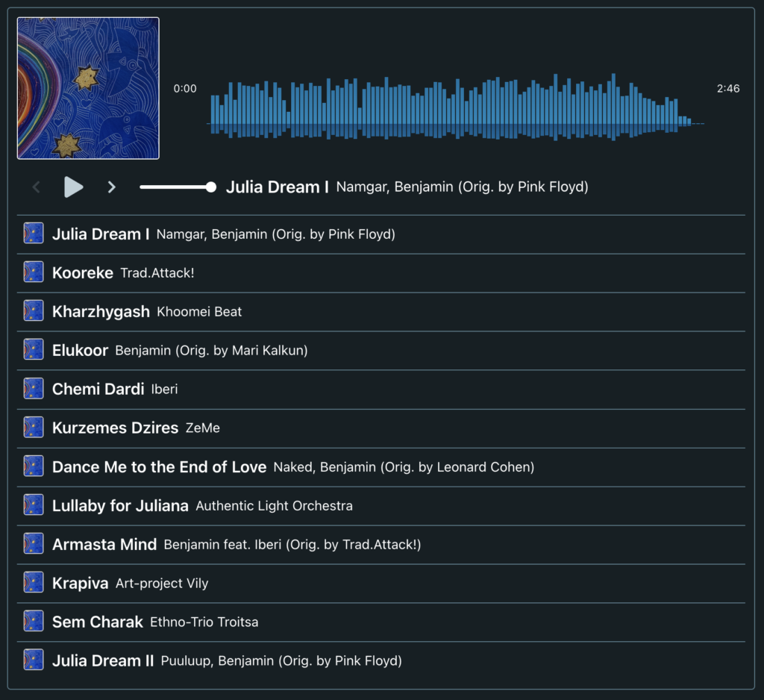
Task: Click album icon beside Kurzemes Dzires
Action: (33, 427)
